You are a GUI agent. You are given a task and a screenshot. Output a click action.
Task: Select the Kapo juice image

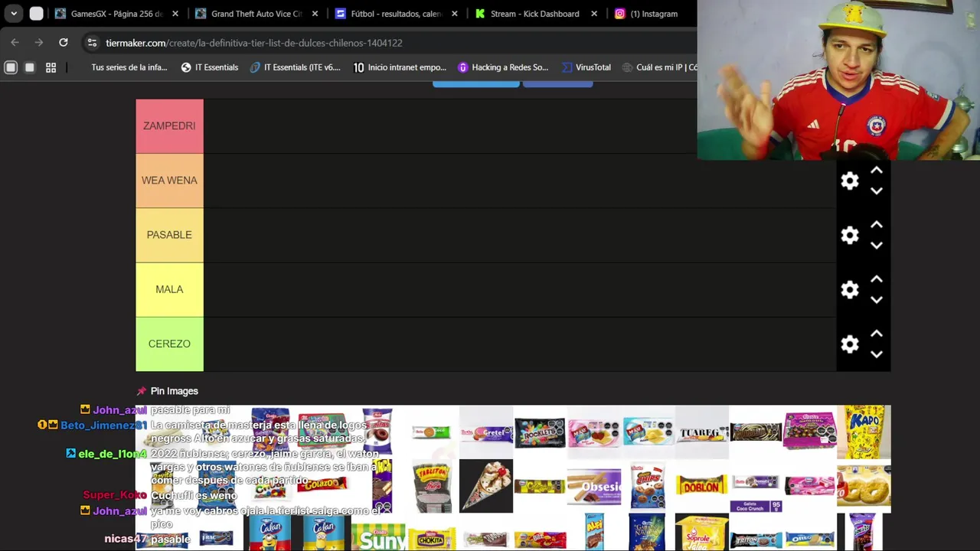tap(864, 432)
